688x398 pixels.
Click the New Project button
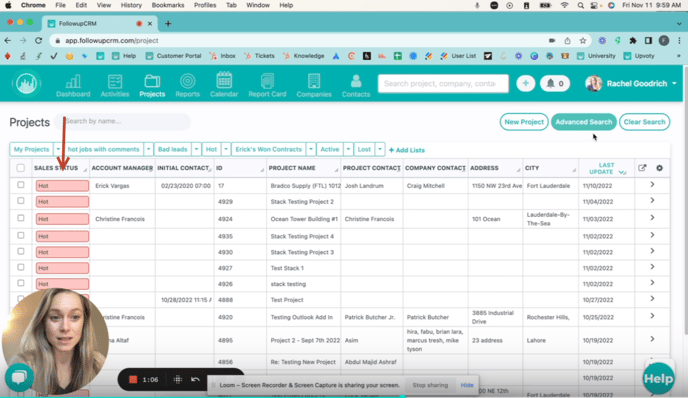coord(524,122)
